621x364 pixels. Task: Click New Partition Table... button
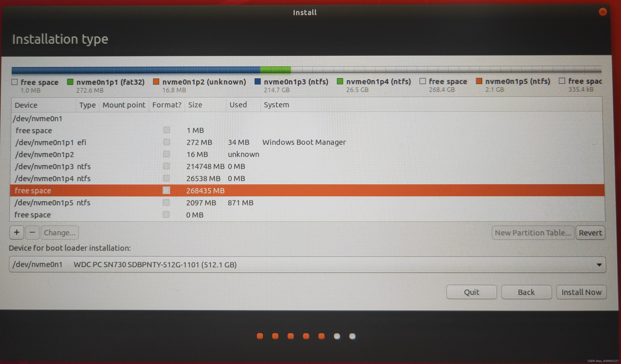pyautogui.click(x=533, y=233)
